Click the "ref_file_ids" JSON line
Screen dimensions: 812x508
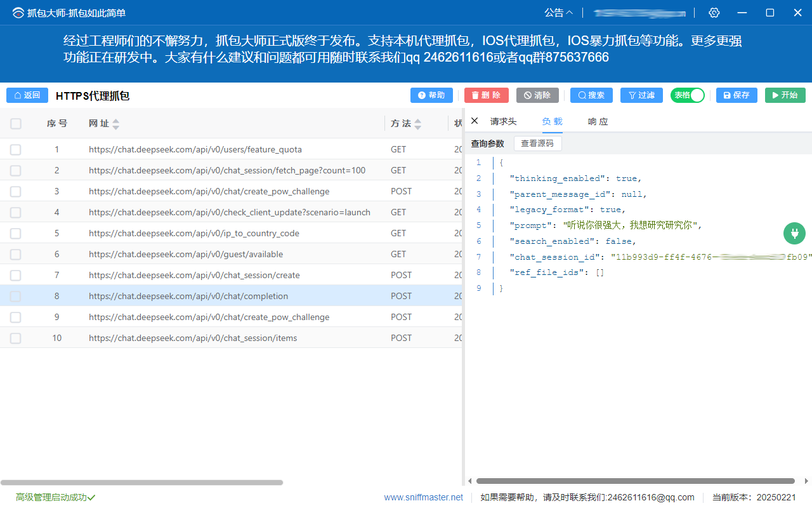pos(557,272)
